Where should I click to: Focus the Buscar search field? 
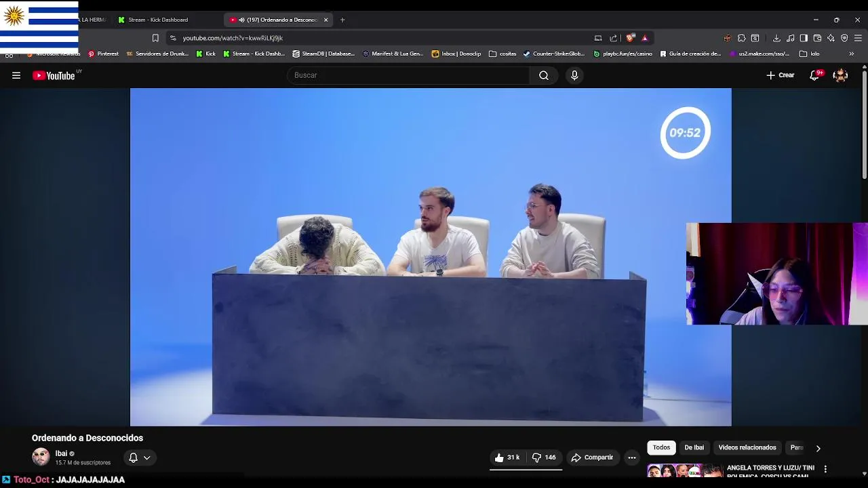pyautogui.click(x=409, y=75)
